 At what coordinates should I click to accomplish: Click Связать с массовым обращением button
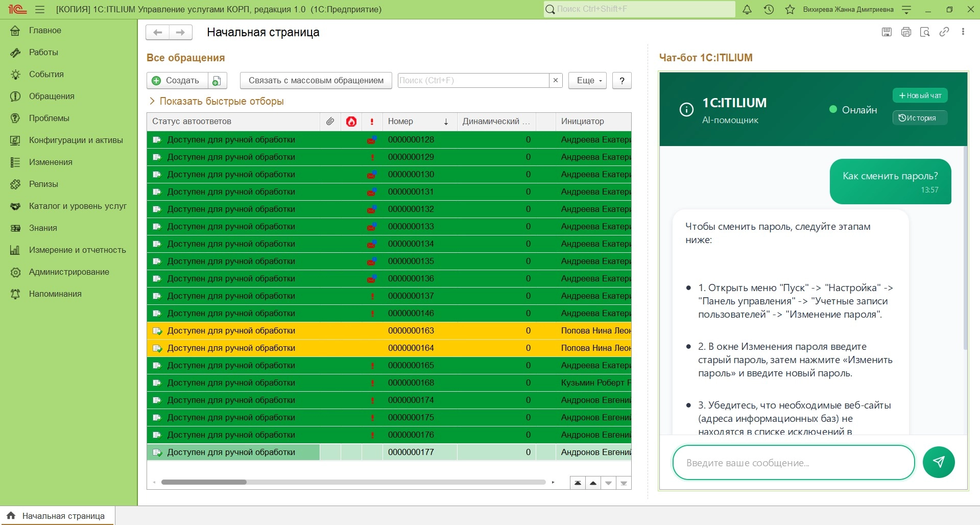(316, 81)
